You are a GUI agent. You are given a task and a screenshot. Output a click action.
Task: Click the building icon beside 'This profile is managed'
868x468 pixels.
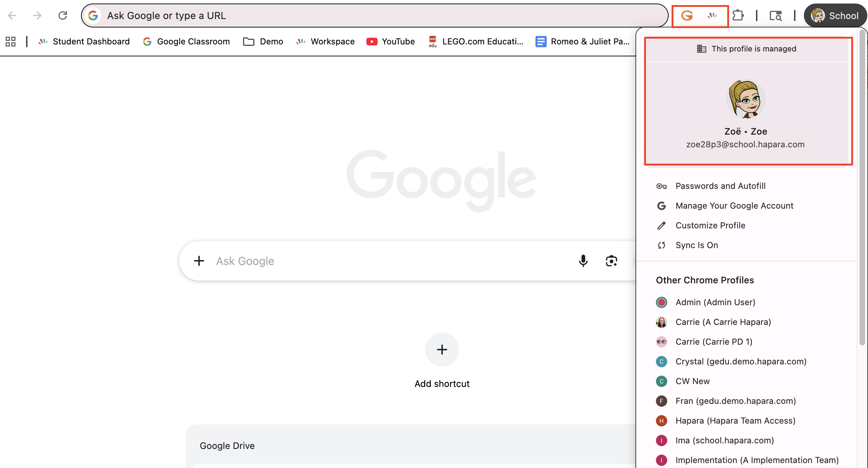point(701,49)
